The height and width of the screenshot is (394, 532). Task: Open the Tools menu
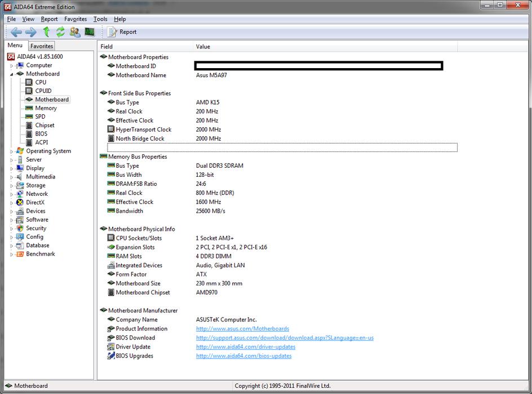[x=100, y=19]
